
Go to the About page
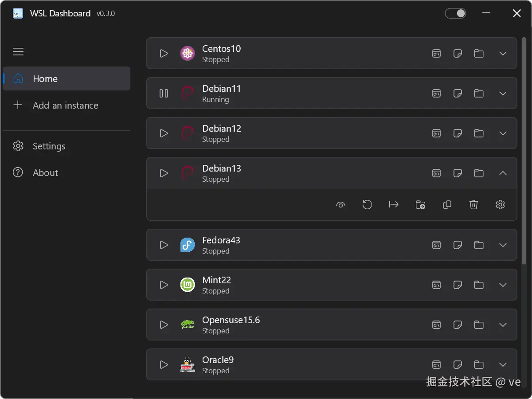(x=45, y=173)
